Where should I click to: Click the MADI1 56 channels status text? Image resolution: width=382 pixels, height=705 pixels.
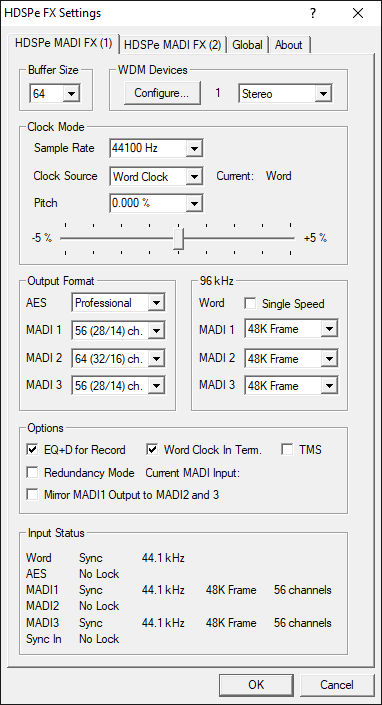pos(303,590)
